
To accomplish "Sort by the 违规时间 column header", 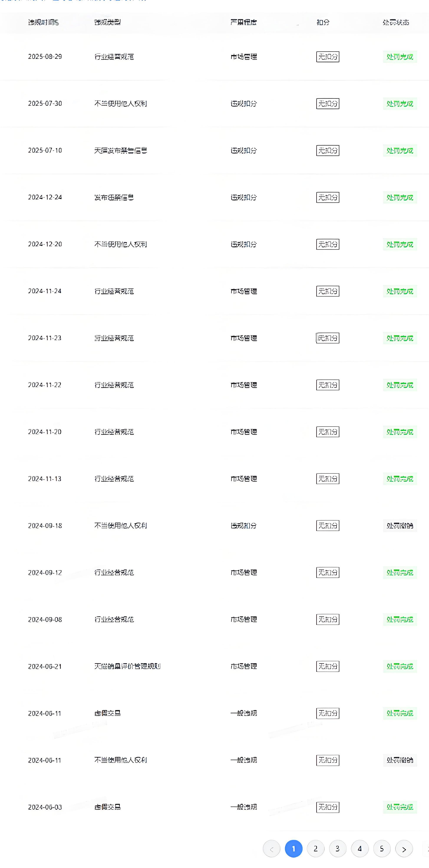I will click(x=43, y=22).
